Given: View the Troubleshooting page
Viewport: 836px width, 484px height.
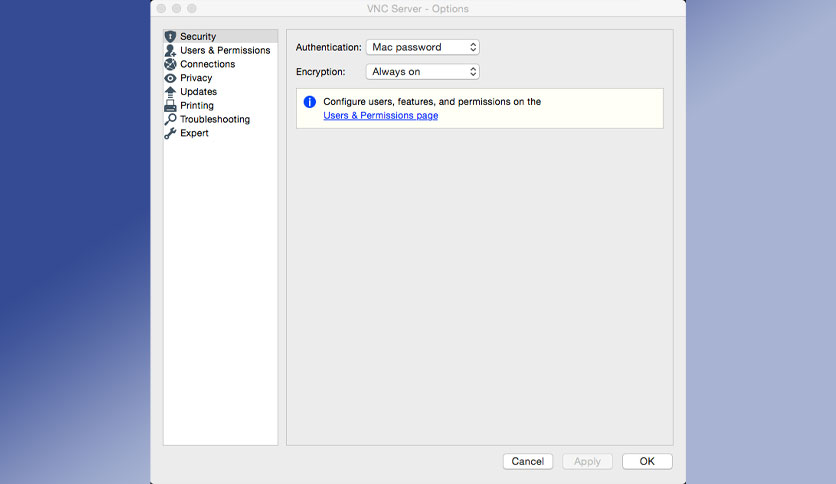Looking at the screenshot, I should click(215, 119).
